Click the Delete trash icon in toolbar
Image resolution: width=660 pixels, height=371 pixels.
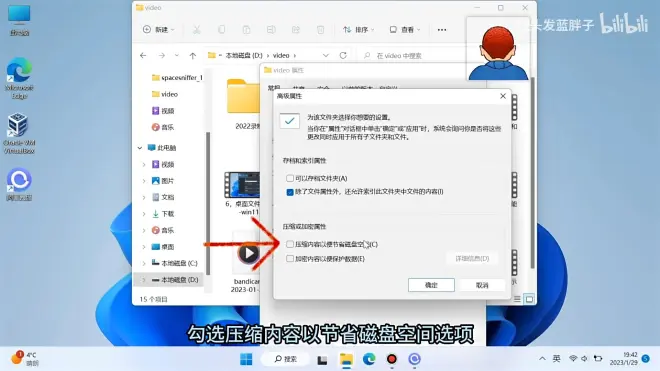pos(320,29)
